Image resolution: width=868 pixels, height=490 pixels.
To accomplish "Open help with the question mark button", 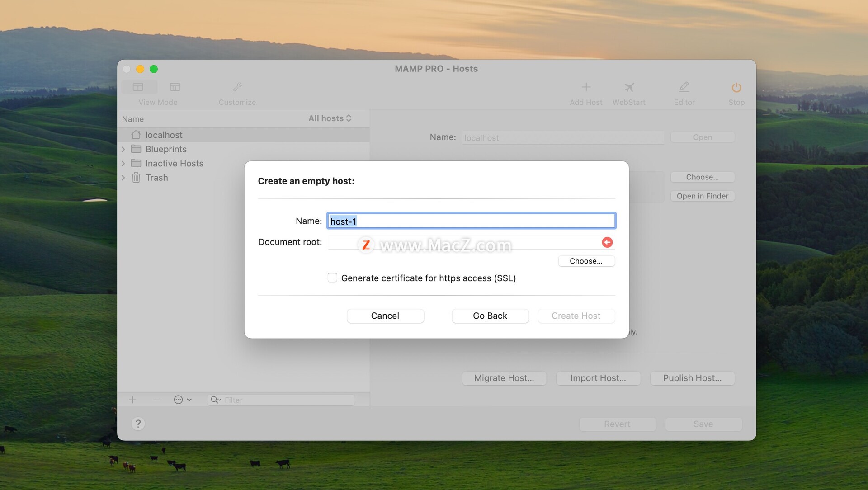I will point(138,424).
